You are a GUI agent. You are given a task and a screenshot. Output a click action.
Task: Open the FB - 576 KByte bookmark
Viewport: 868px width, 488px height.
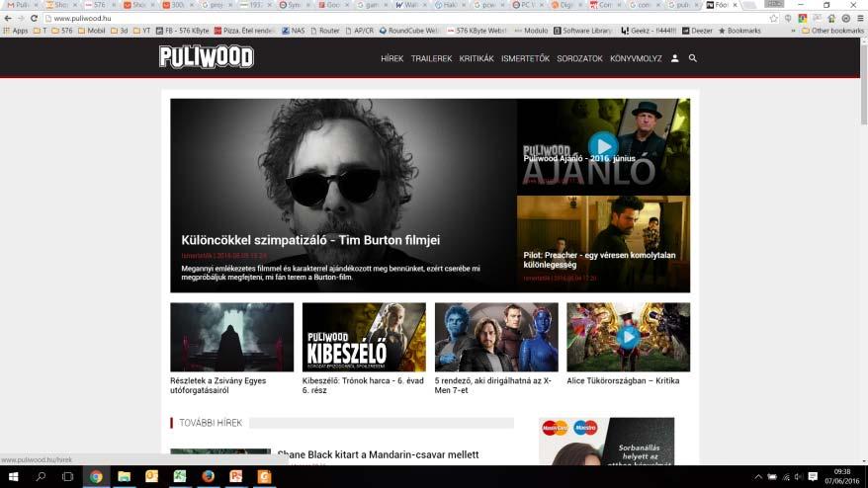click(182, 31)
